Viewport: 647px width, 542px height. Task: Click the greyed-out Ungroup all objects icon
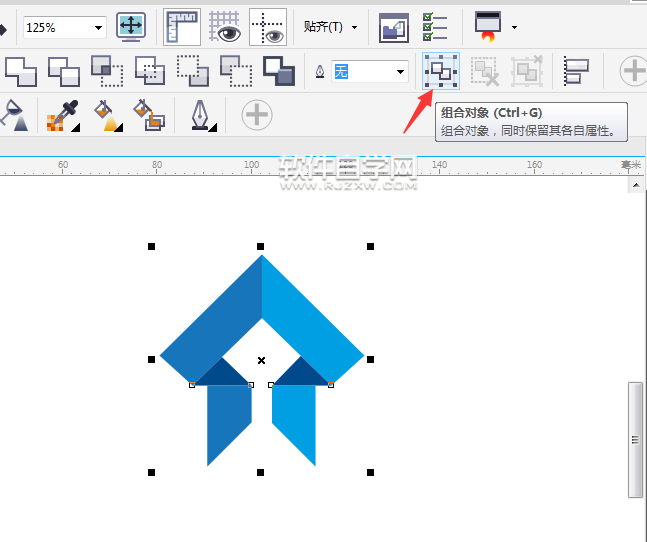[x=527, y=71]
